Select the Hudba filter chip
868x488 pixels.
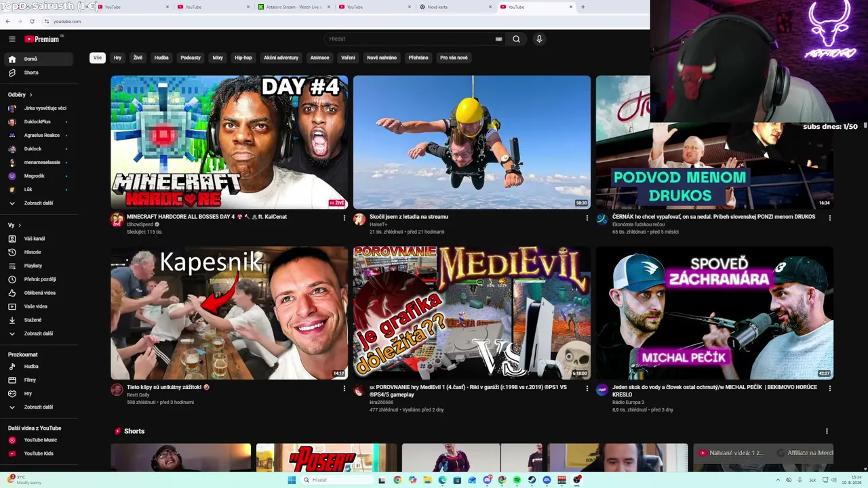pos(161,58)
